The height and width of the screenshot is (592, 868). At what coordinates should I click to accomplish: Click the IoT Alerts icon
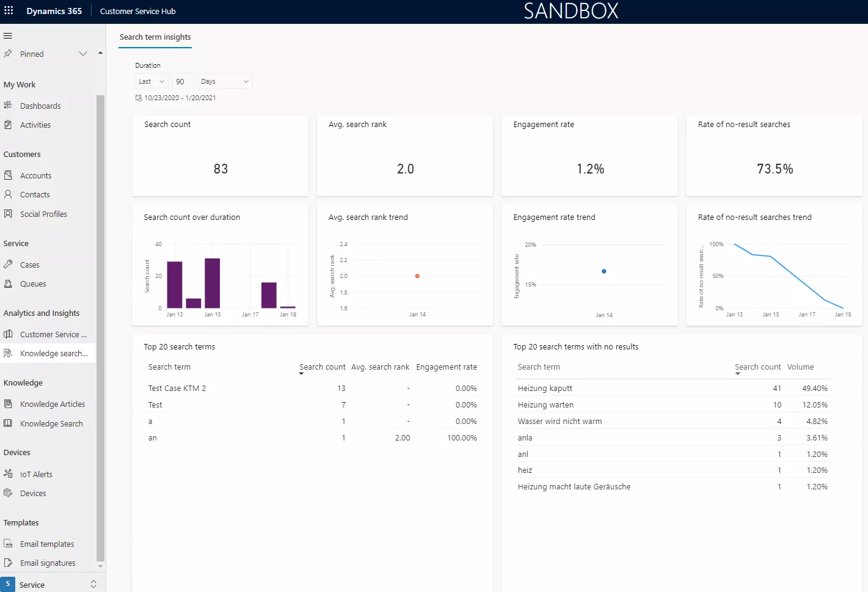(x=8, y=474)
